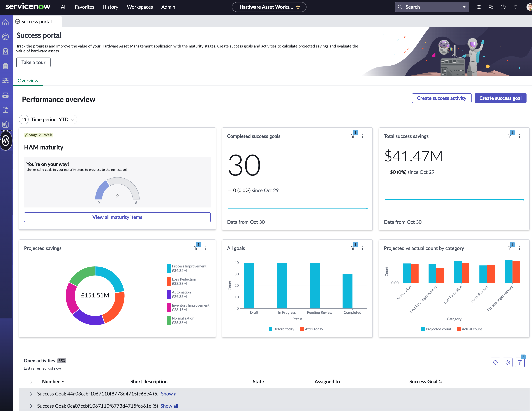
Task: Open the All menu
Action: tap(64, 7)
